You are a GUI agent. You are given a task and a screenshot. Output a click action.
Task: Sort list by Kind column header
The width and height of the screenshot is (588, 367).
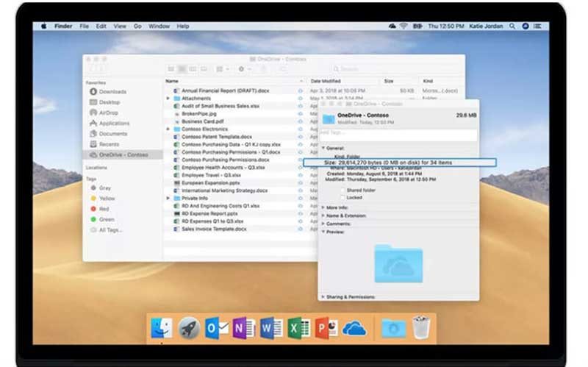(428, 81)
